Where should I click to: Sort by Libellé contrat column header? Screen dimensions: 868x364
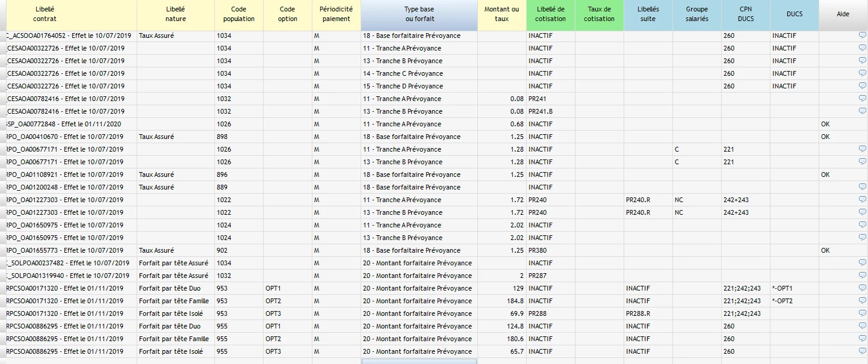[70, 15]
